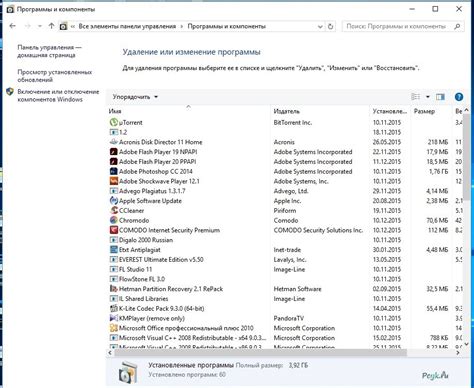The image size is (474, 388).
Task: Click the Inet-trade publisher cell
Action: (x=287, y=250)
